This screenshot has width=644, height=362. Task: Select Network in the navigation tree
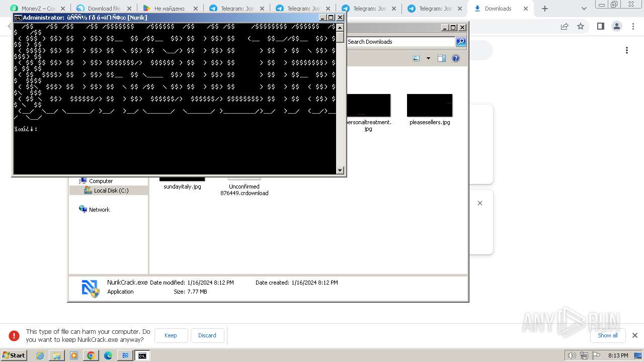click(x=99, y=210)
